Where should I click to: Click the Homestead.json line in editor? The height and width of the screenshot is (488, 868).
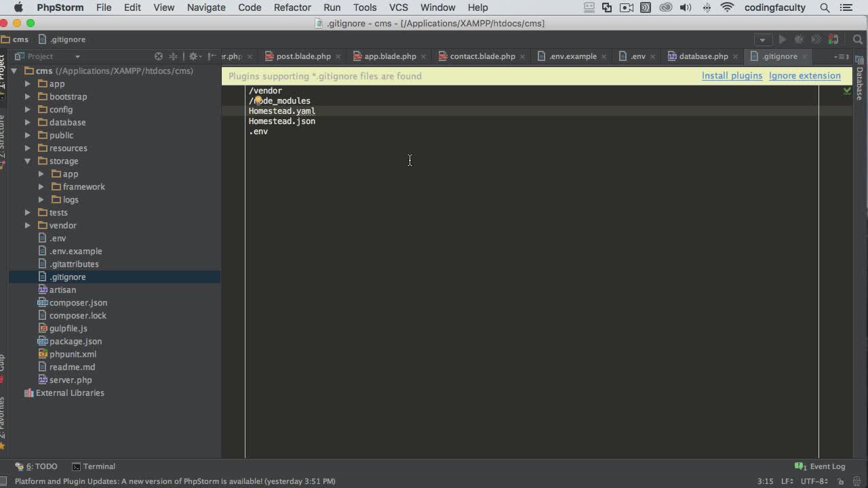[x=282, y=121]
